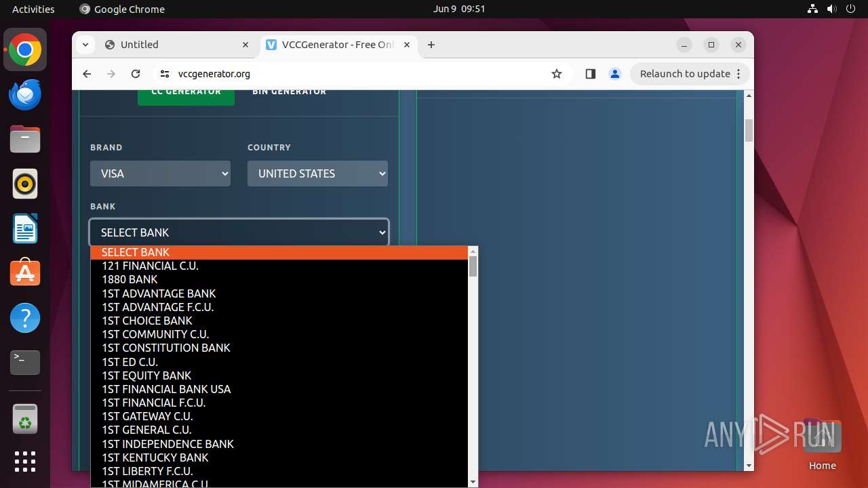
Task: Open the clock showing Jun 9 09:51
Action: [x=459, y=9]
